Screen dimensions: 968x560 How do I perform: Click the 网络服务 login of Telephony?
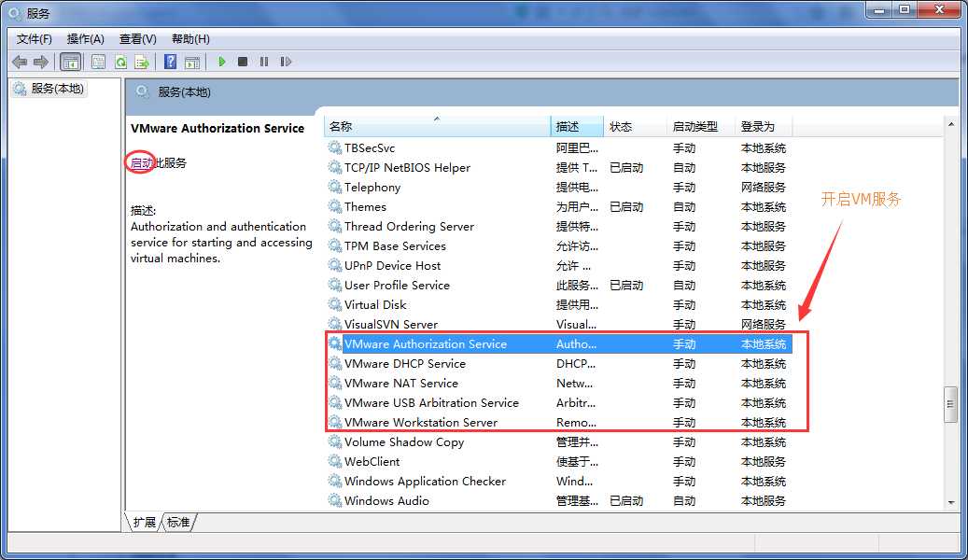[763, 187]
